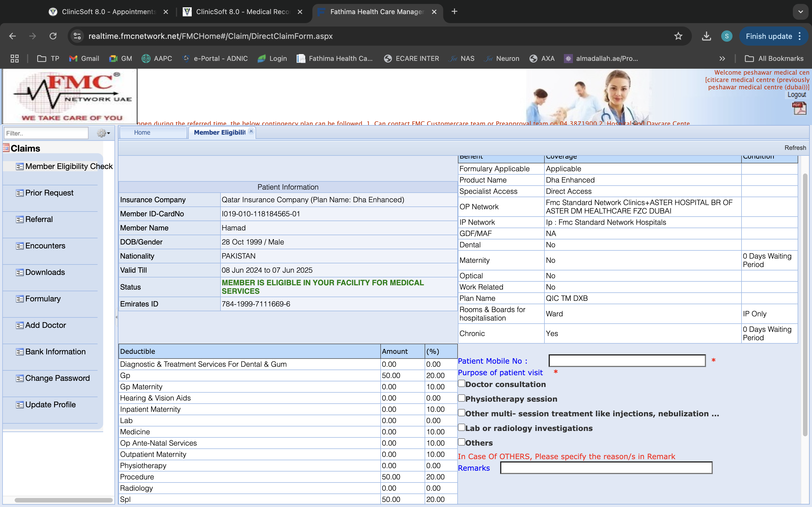The image size is (812, 507).
Task: Click the Patient Mobile No input field
Action: point(627,361)
